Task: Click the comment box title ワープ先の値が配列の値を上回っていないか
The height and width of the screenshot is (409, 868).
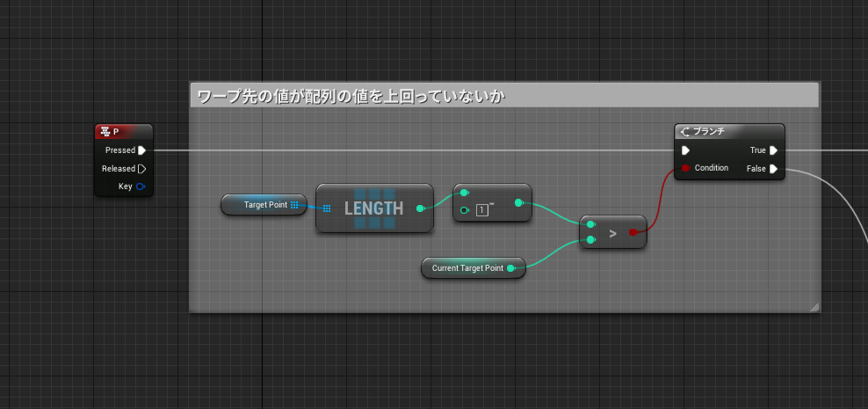Action: click(x=351, y=97)
